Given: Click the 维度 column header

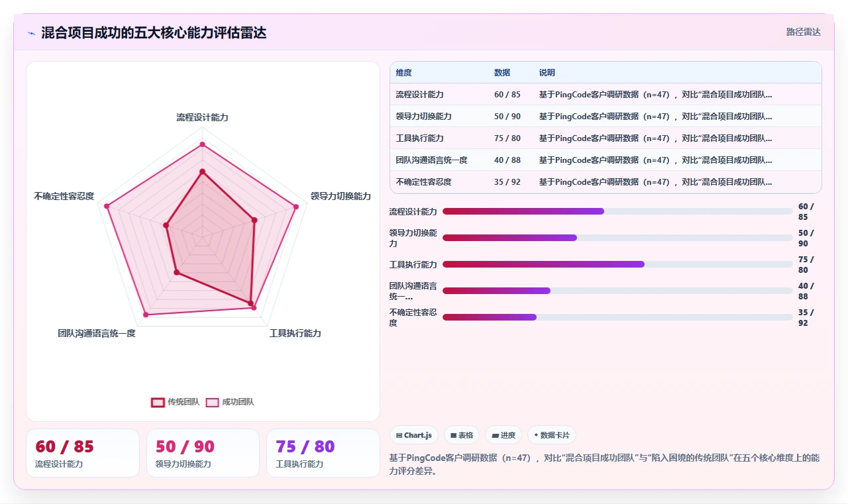Looking at the screenshot, I should tap(404, 73).
